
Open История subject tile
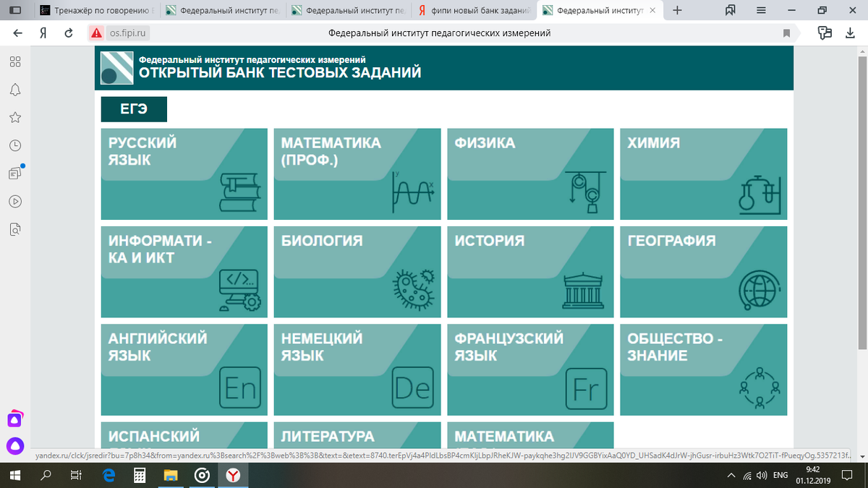530,272
